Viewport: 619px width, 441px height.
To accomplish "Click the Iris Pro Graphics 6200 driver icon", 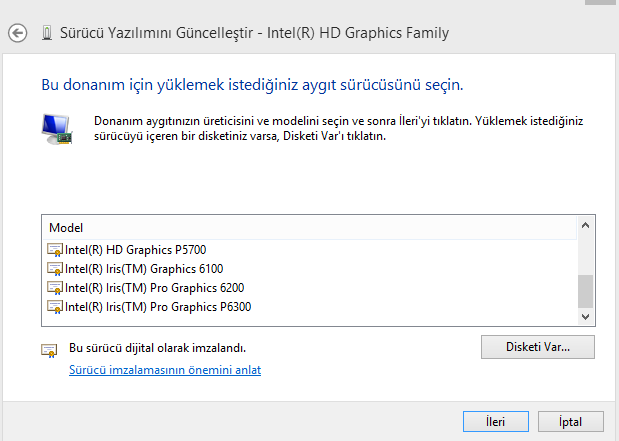I will [55, 287].
